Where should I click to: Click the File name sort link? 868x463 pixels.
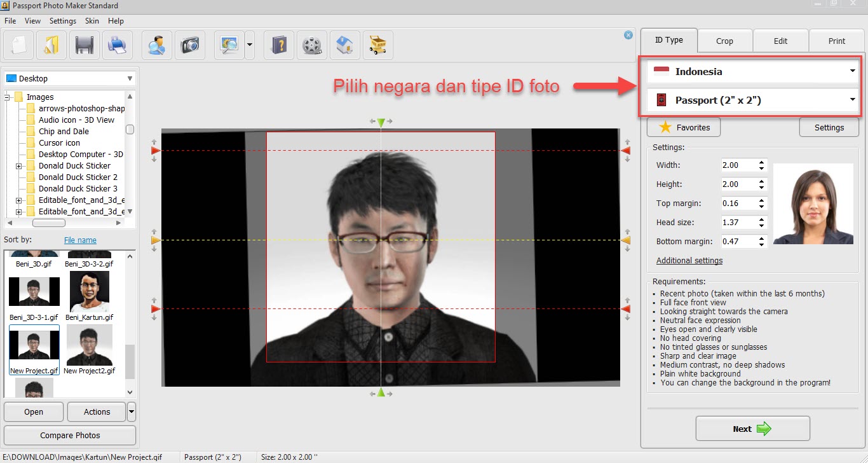click(80, 240)
